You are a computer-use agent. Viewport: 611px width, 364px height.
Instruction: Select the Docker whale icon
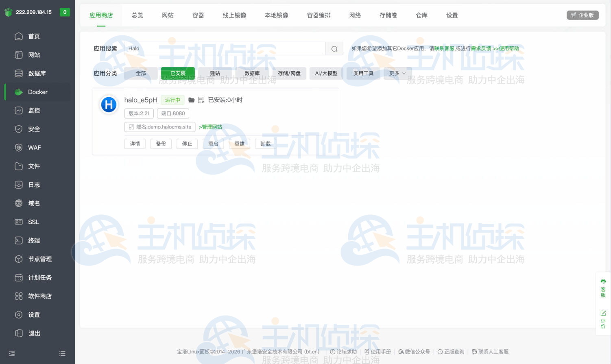pyautogui.click(x=19, y=92)
